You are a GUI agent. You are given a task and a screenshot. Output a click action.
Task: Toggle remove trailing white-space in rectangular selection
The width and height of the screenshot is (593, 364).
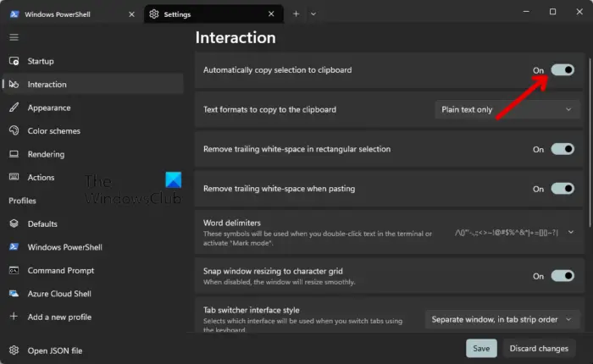[x=563, y=149]
